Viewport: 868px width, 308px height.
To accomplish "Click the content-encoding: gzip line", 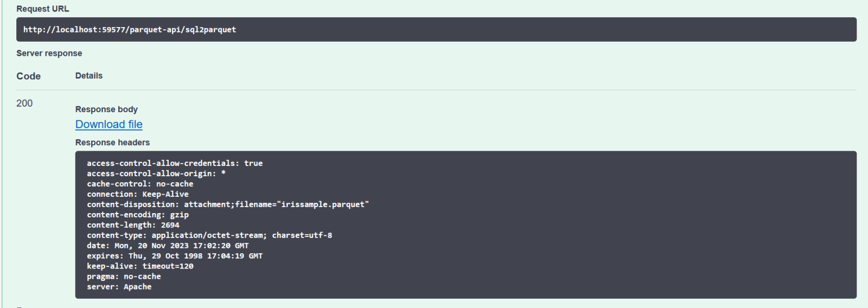I will (138, 215).
